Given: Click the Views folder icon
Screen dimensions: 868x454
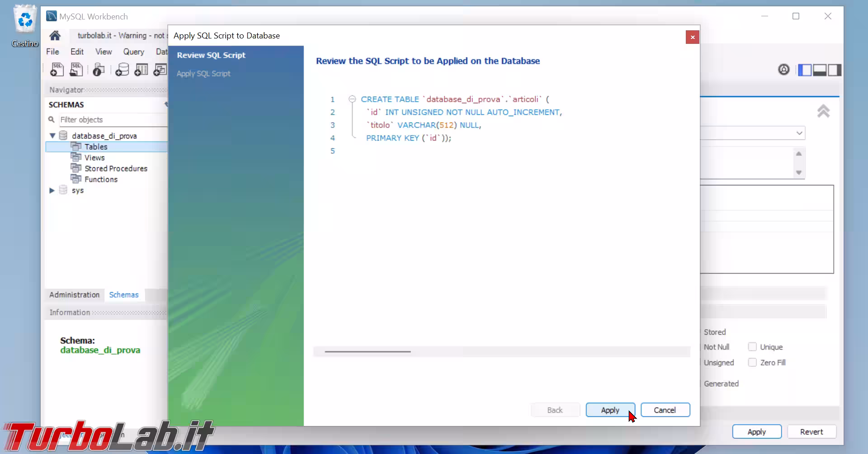Looking at the screenshot, I should click(x=76, y=157).
